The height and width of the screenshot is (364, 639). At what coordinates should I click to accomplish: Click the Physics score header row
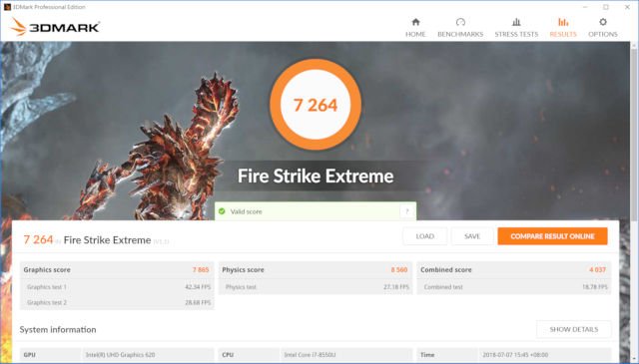point(316,269)
